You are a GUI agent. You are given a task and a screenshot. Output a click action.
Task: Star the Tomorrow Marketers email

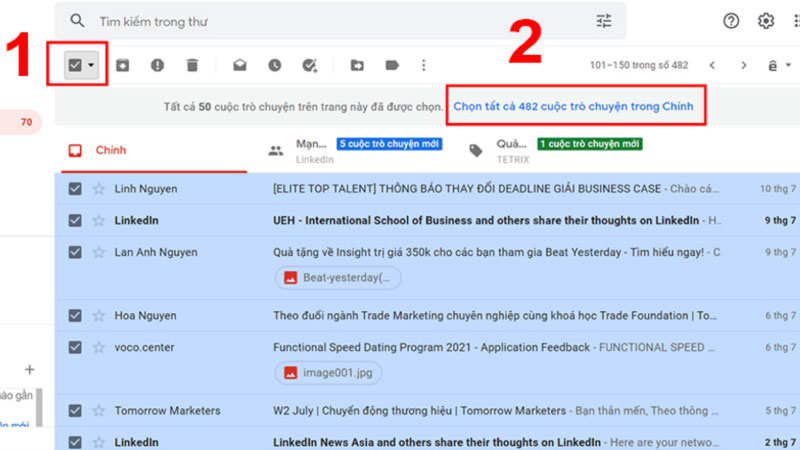point(99,411)
